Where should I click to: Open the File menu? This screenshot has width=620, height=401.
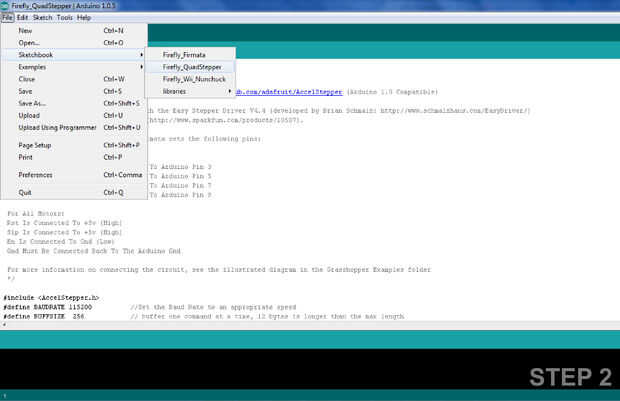click(7, 17)
